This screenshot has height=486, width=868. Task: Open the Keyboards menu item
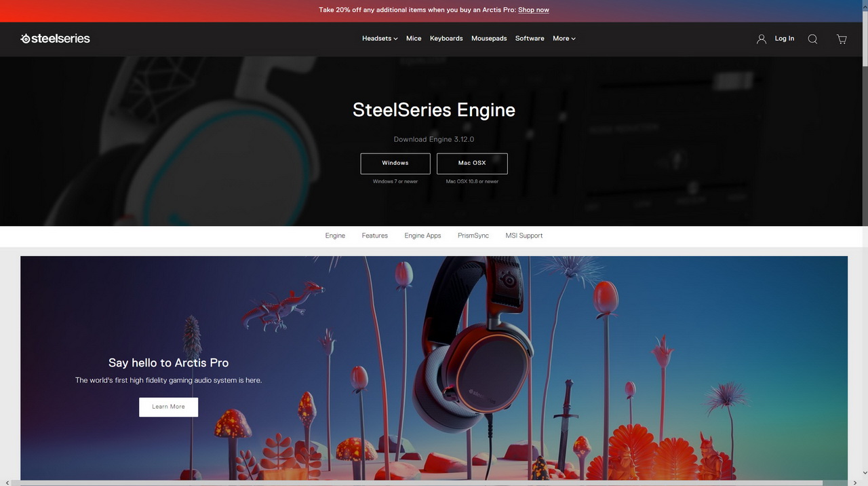tap(446, 39)
